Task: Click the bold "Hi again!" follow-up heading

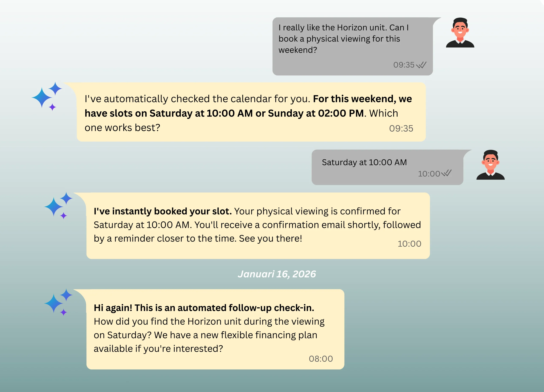Action: [204, 308]
